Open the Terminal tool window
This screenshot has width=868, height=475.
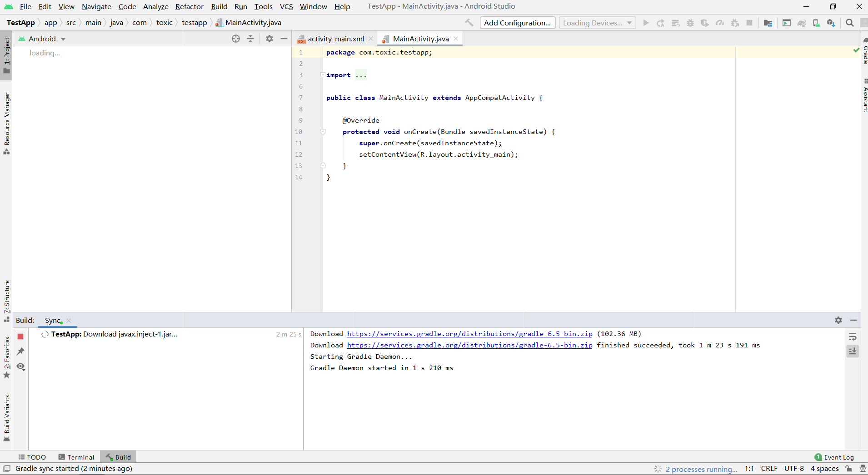(x=76, y=457)
